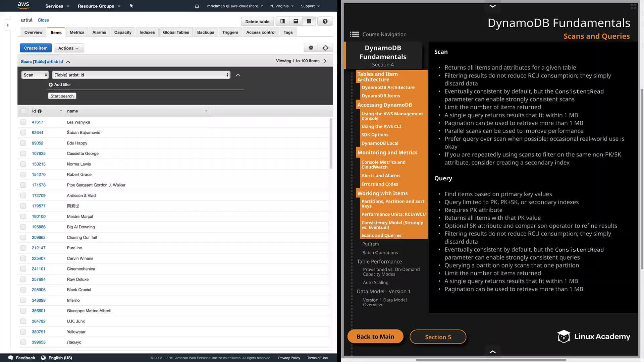Image resolution: width=644 pixels, height=362 pixels.
Task: Open the Scan/Query type dropdown
Action: click(x=35, y=75)
